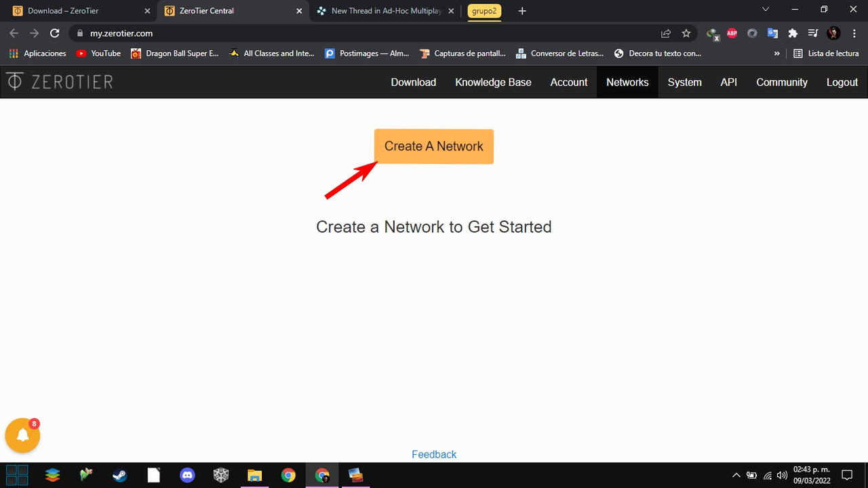
Task: Open the Community nav link
Action: (x=782, y=82)
